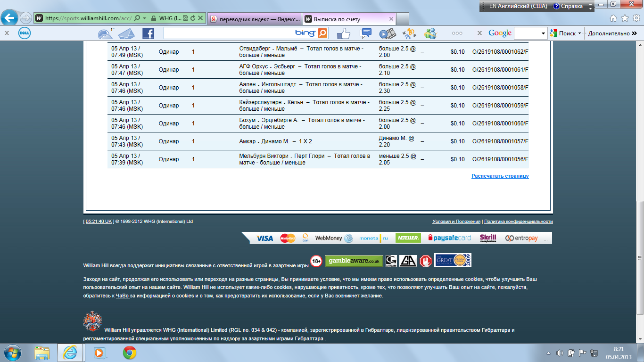Viewport: 644px width, 362px height.
Task: Switch to the переводчик яндекс tab
Action: pos(254,19)
